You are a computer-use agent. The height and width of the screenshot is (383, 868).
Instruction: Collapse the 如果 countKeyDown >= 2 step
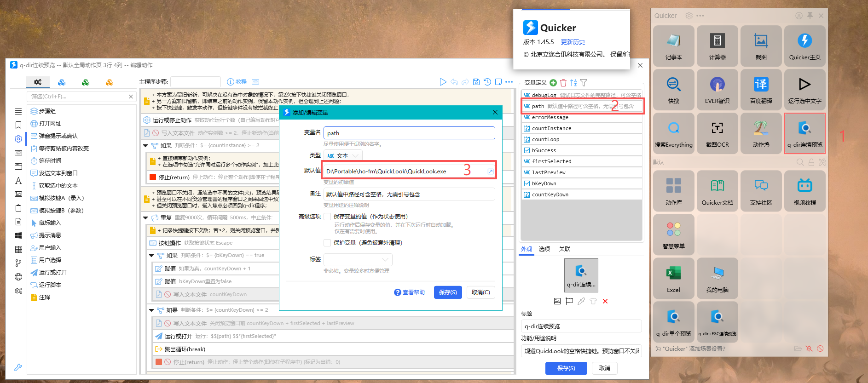pos(151,310)
